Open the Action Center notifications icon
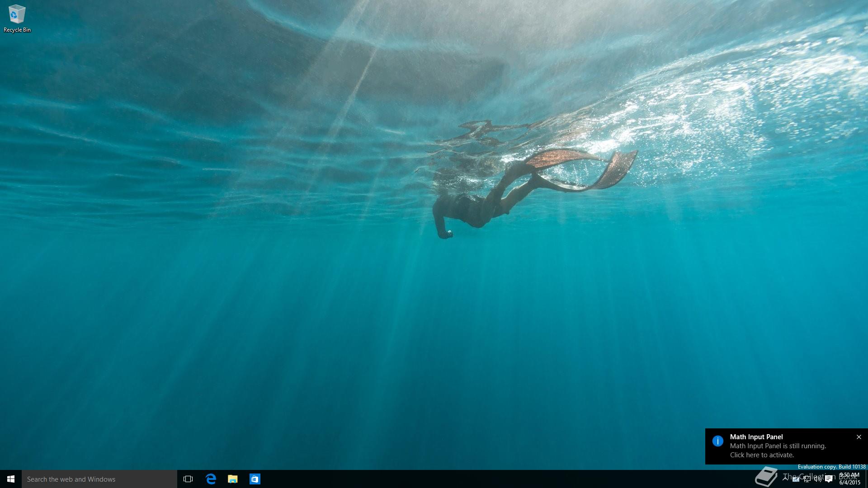The width and height of the screenshot is (868, 488). (x=829, y=479)
